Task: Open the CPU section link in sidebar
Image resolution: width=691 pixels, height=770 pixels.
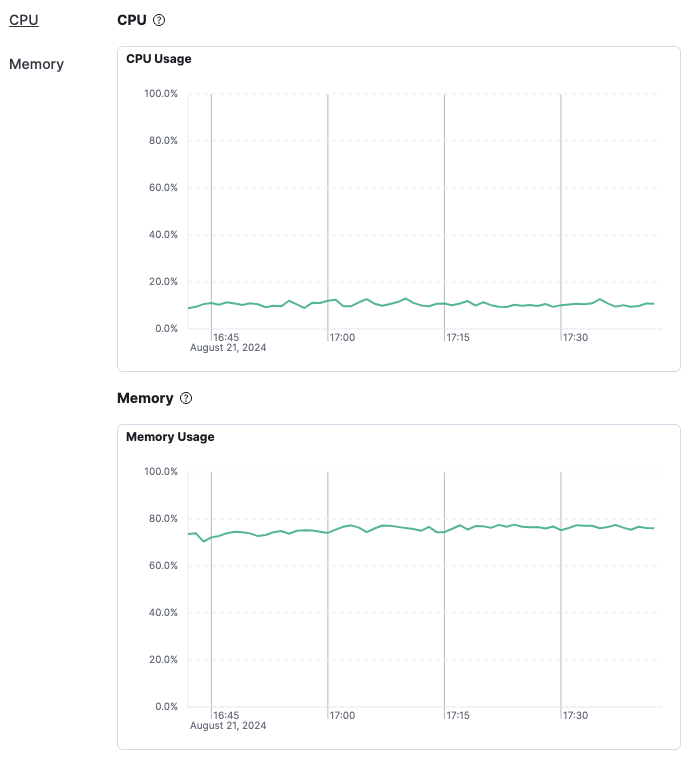Action: click(24, 19)
